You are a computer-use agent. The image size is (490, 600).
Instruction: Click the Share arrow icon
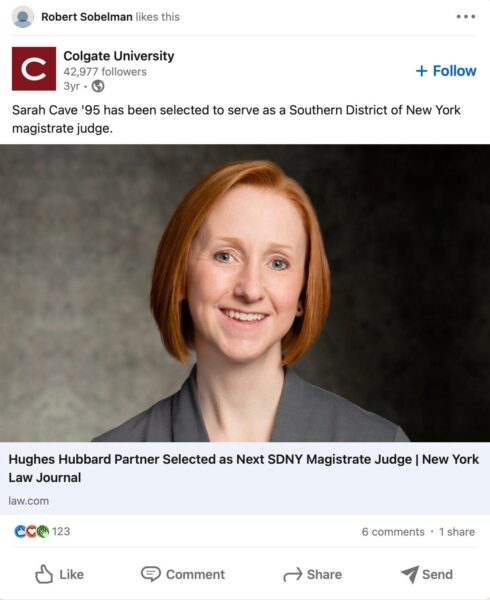click(x=293, y=574)
